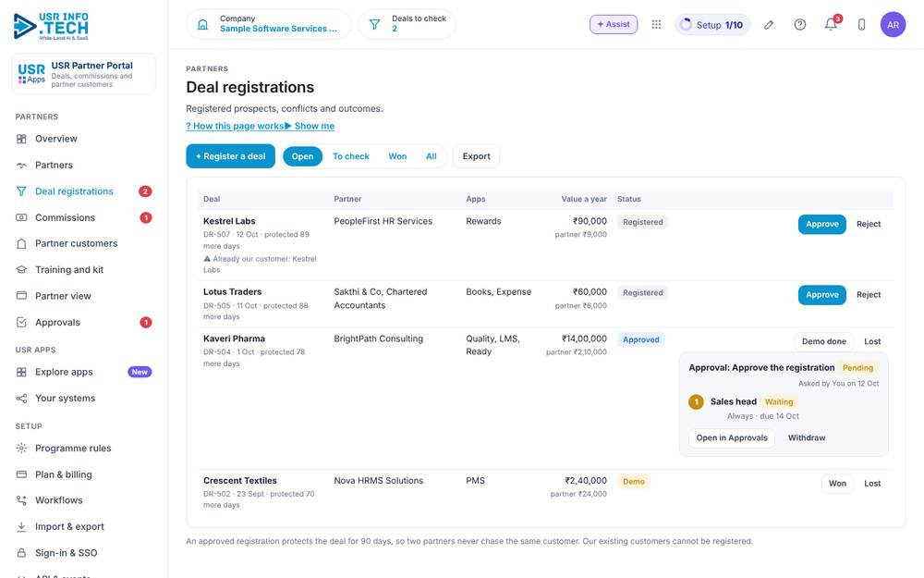Click the Partner customers building icon
Viewport: 924px width, 578px height.
click(21, 243)
